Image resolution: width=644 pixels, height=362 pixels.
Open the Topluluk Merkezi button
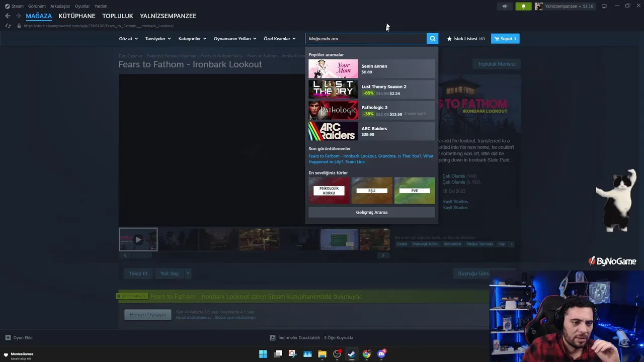tap(497, 64)
